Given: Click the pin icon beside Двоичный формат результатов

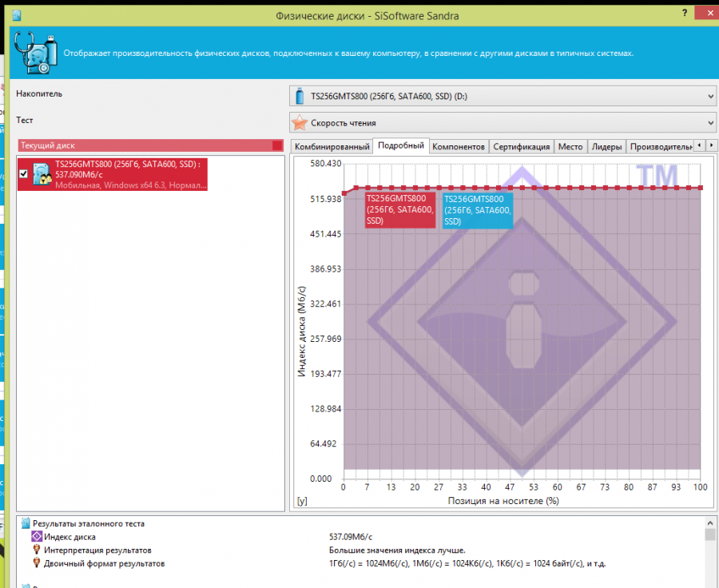Looking at the screenshot, I should pos(36,563).
